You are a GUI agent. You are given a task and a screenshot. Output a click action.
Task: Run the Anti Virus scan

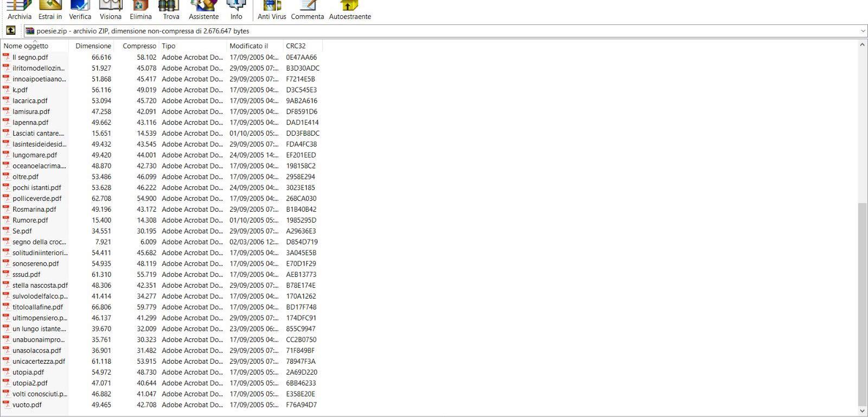pos(271,10)
